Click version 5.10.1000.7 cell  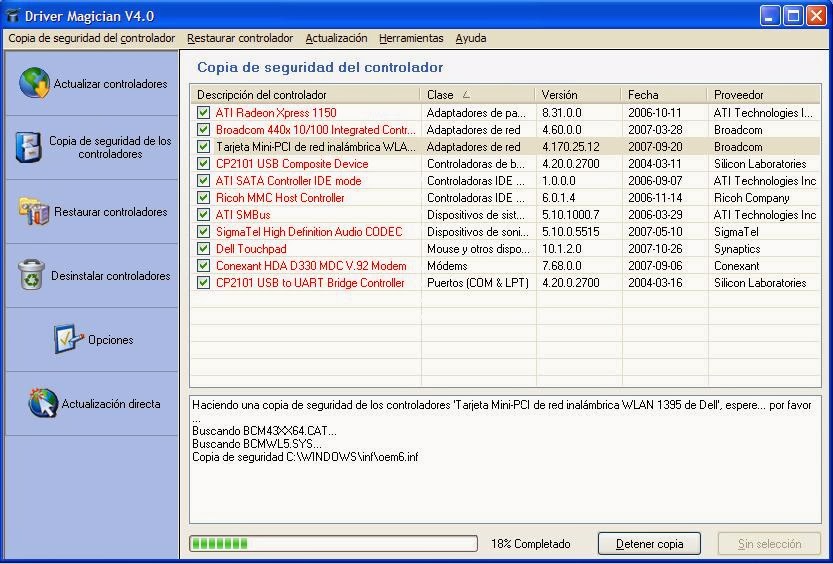pyautogui.click(x=571, y=215)
